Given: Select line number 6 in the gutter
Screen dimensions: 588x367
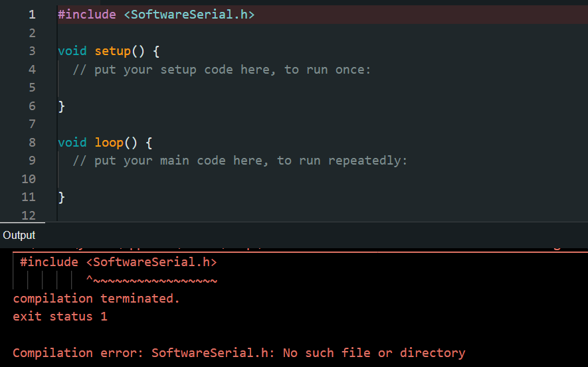Looking at the screenshot, I should (32, 106).
